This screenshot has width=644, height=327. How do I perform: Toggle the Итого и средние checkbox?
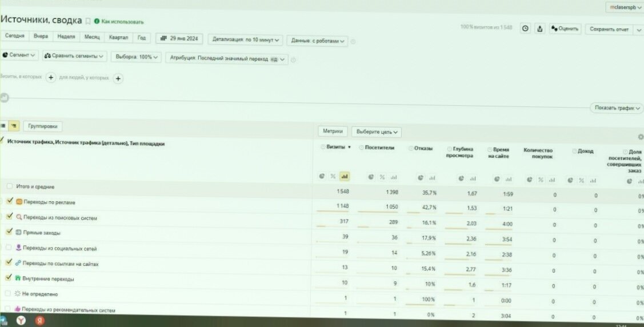click(10, 186)
